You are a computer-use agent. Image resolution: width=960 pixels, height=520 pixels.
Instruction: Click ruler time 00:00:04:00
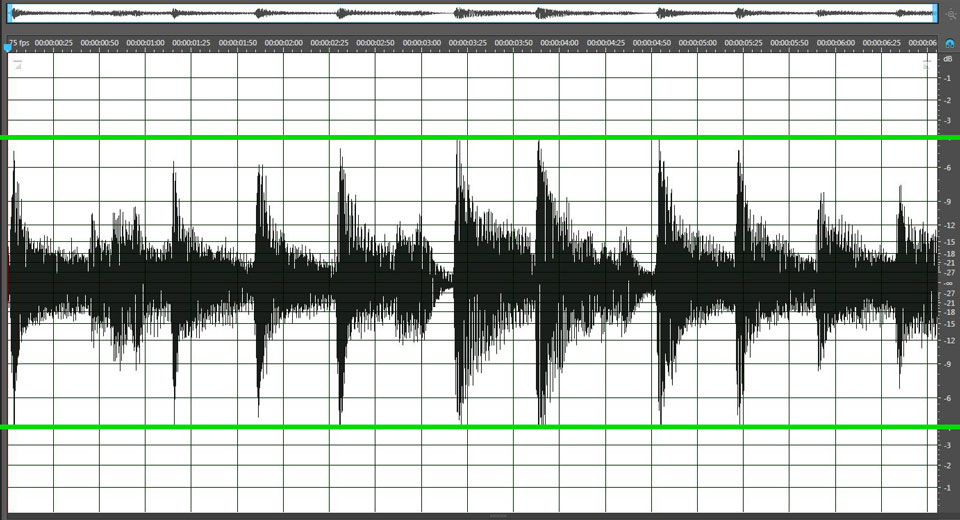(560, 43)
